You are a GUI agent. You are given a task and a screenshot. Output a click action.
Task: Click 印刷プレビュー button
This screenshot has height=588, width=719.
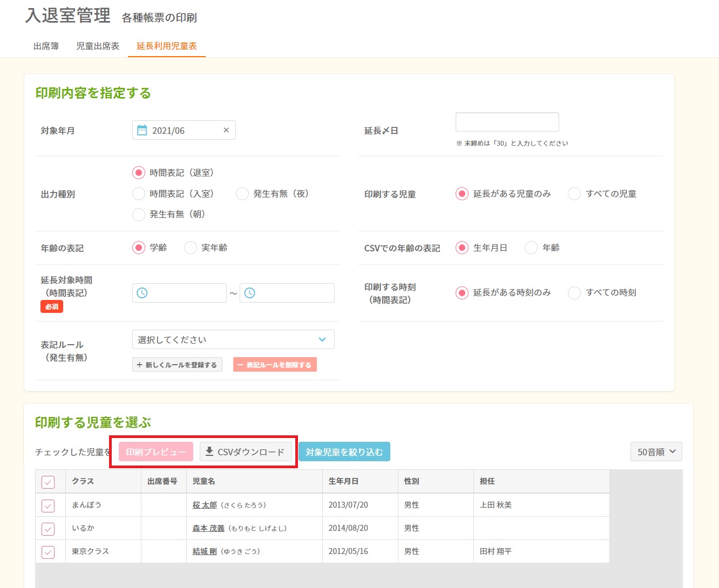156,452
